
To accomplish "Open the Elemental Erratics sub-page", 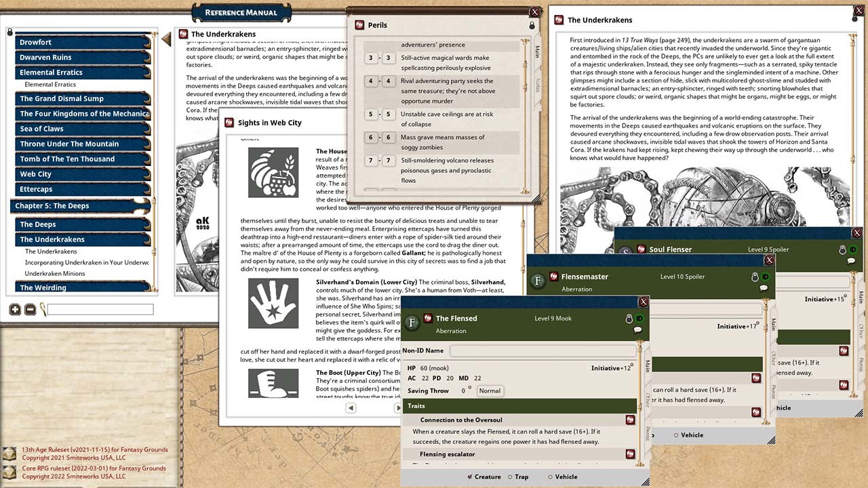I will [50, 85].
